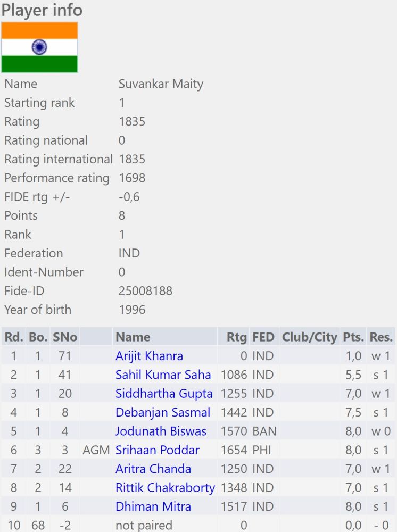397x532 pixels.
Task: Click the FED column header
Action: [263, 337]
